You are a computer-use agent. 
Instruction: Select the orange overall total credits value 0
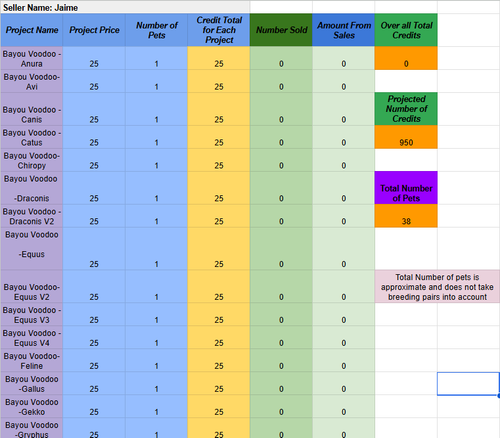click(x=406, y=58)
